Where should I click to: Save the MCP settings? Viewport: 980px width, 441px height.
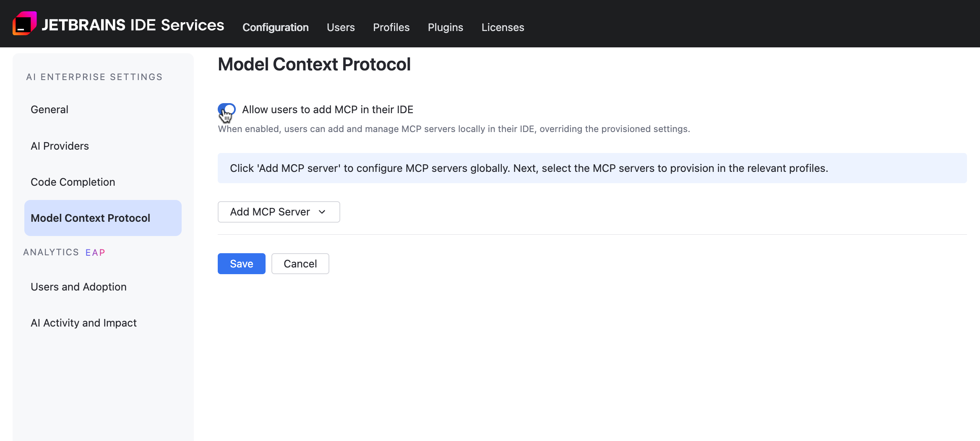(x=241, y=264)
